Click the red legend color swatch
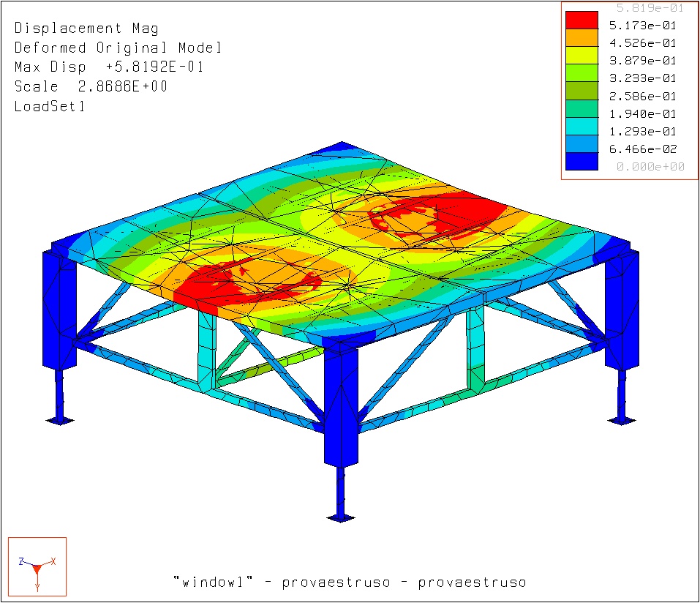The height and width of the screenshot is (603, 700). [x=582, y=24]
